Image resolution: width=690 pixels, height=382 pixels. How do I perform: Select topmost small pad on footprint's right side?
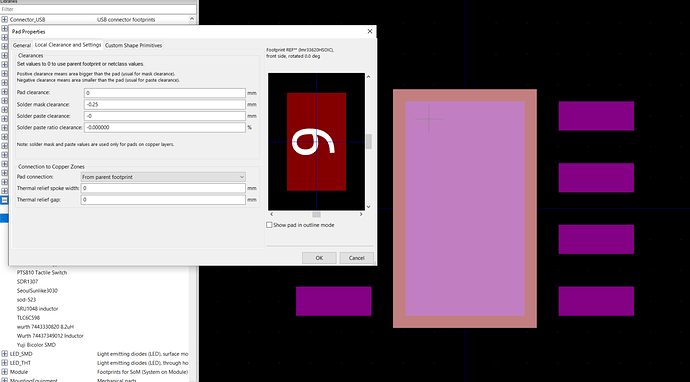coord(596,116)
